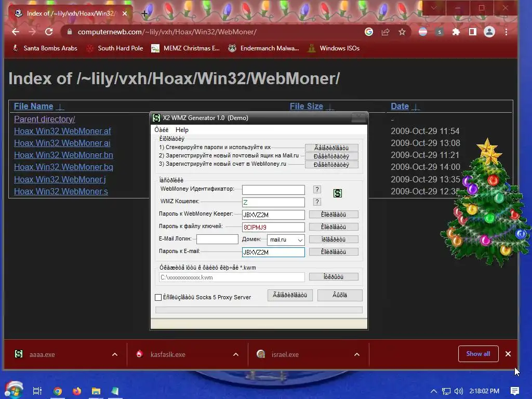
Task: Click help question mark beside Идентификатор field
Action: coord(317,189)
